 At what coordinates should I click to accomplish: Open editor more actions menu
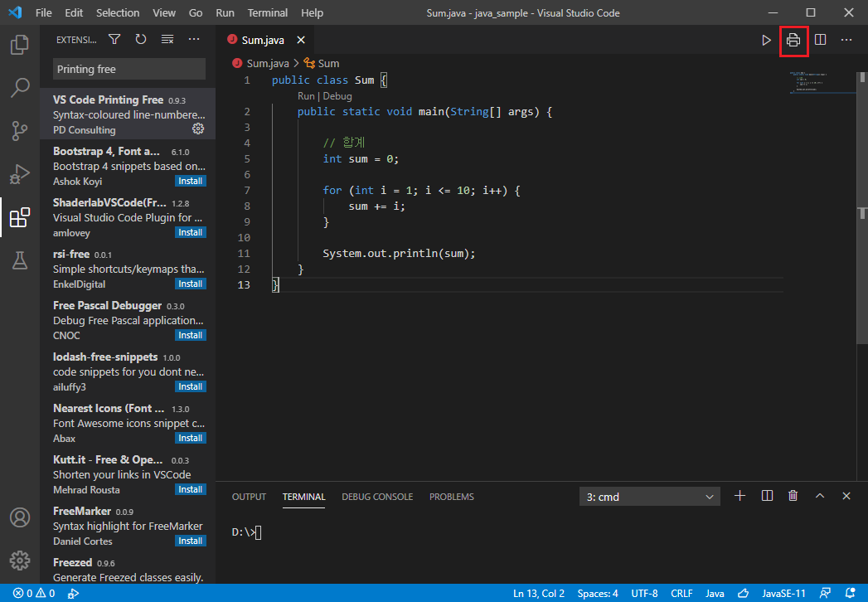click(x=846, y=40)
